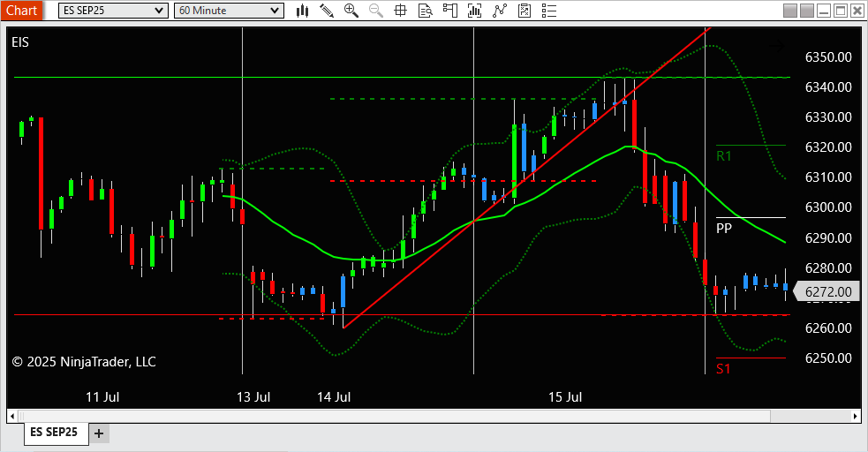Toggle the crosshair cursor tool

pos(400,11)
